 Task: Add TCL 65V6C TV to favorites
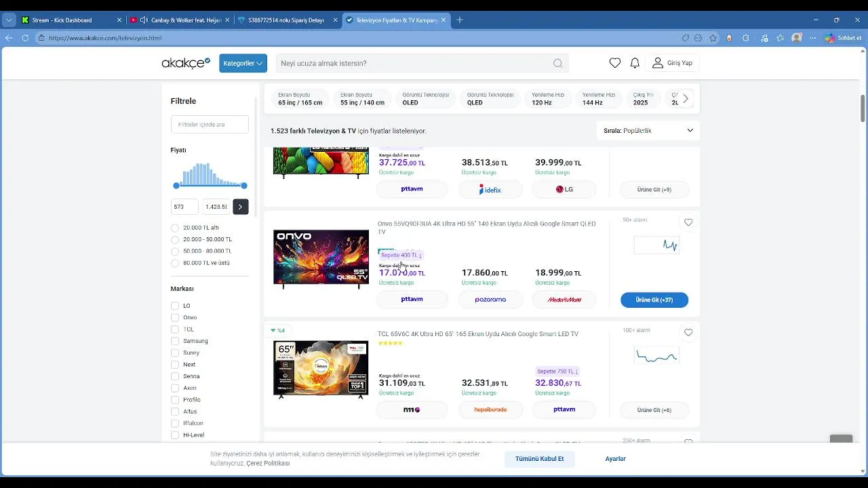[x=688, y=333]
